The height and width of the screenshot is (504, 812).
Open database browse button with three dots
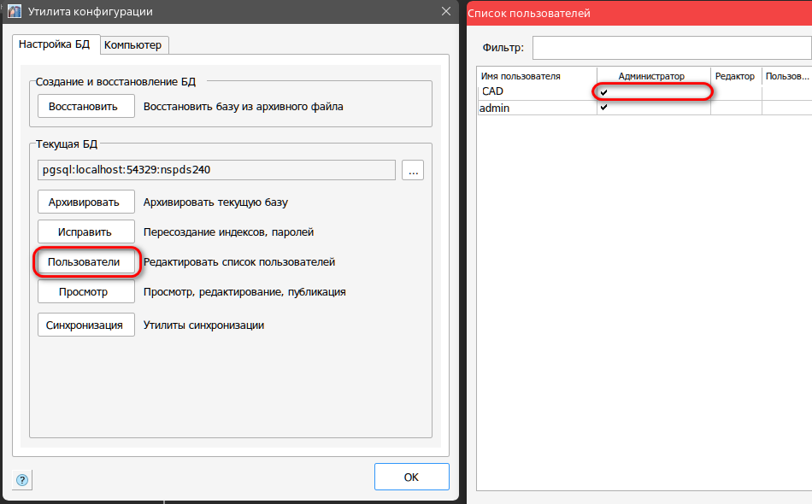click(413, 170)
